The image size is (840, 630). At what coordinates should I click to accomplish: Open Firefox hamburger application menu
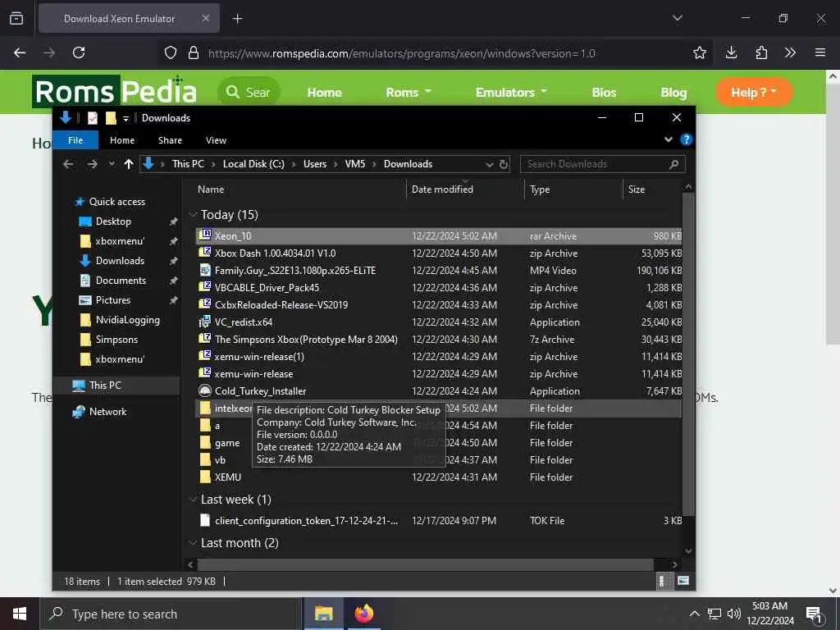(x=819, y=52)
